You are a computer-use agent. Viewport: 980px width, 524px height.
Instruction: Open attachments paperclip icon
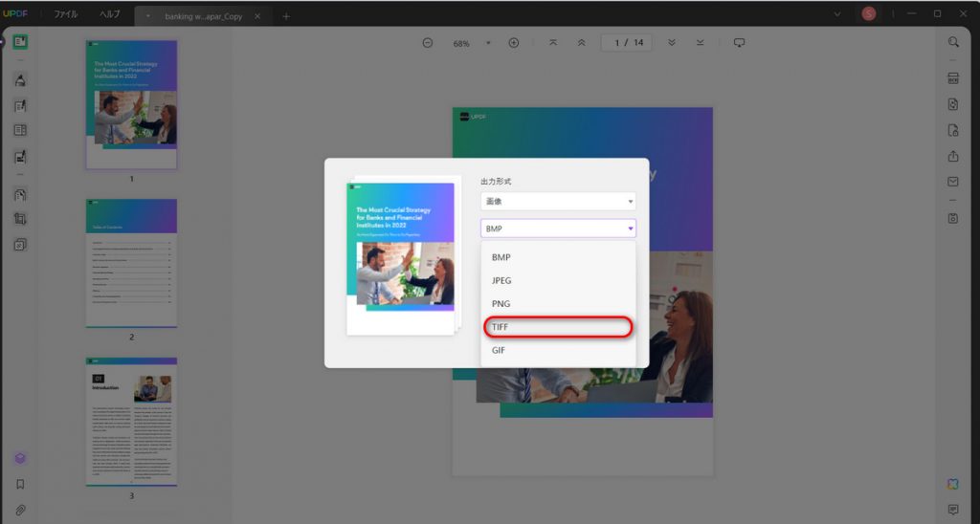[20, 511]
